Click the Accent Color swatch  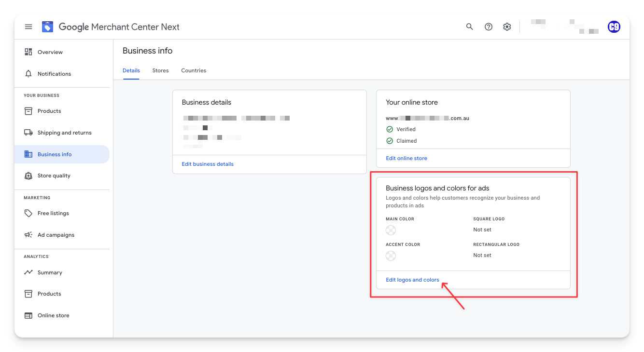(391, 256)
